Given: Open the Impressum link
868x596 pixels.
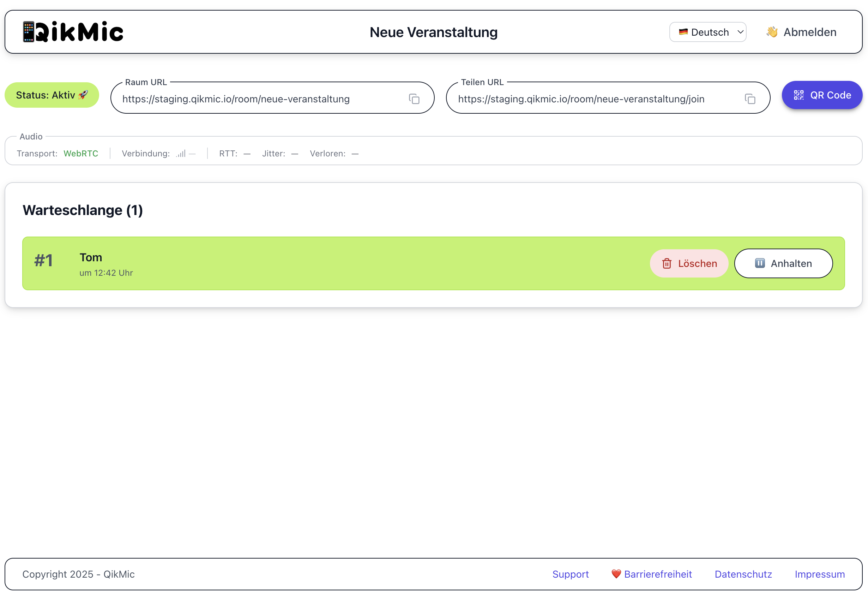Looking at the screenshot, I should pos(819,574).
